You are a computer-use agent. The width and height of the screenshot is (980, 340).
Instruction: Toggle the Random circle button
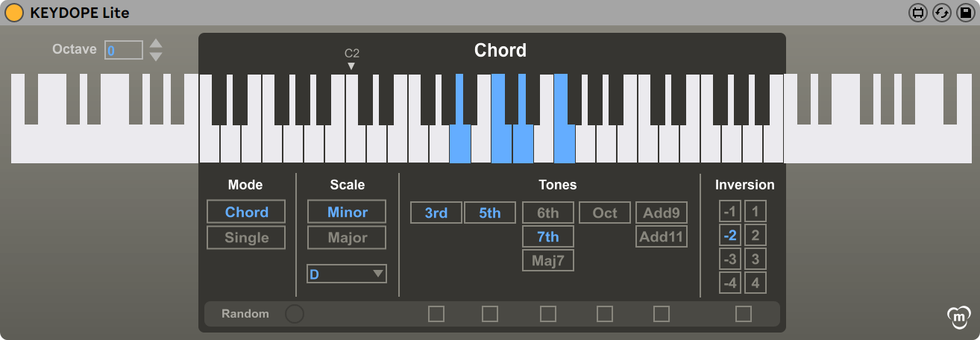295,314
